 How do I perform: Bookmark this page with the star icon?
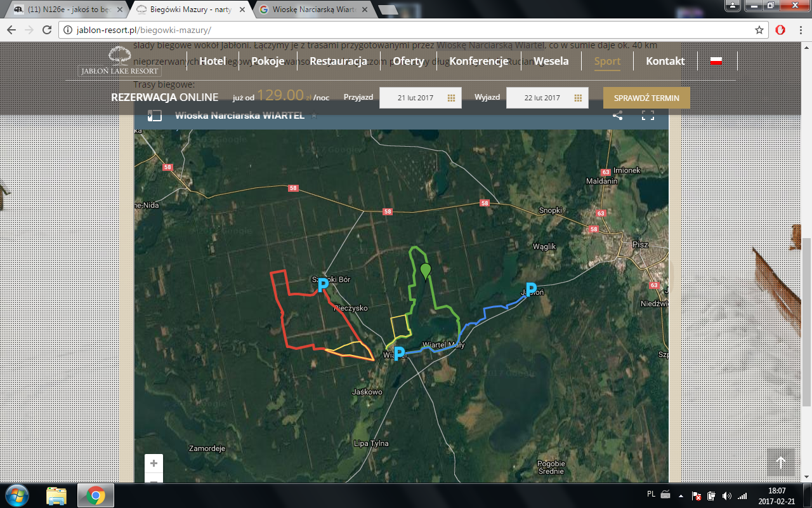pyautogui.click(x=759, y=30)
